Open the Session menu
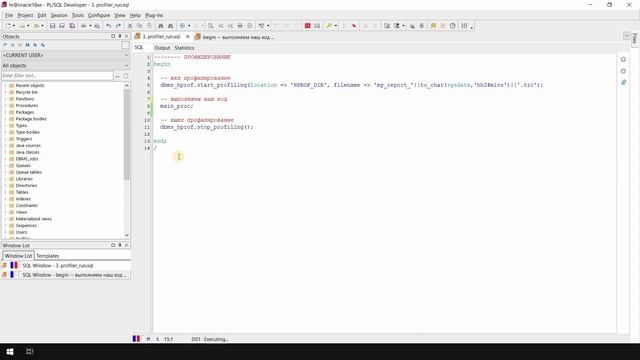The width and height of the screenshot is (640, 360). point(59,15)
